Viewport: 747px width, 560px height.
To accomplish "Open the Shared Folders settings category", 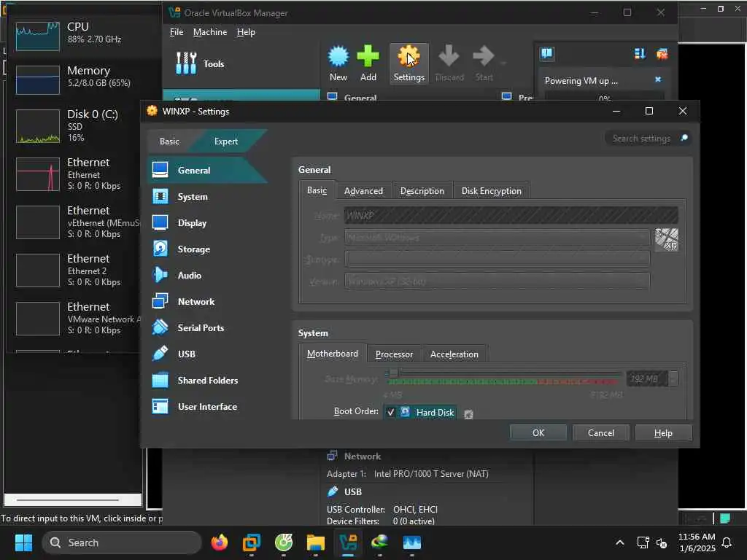I will [x=207, y=380].
